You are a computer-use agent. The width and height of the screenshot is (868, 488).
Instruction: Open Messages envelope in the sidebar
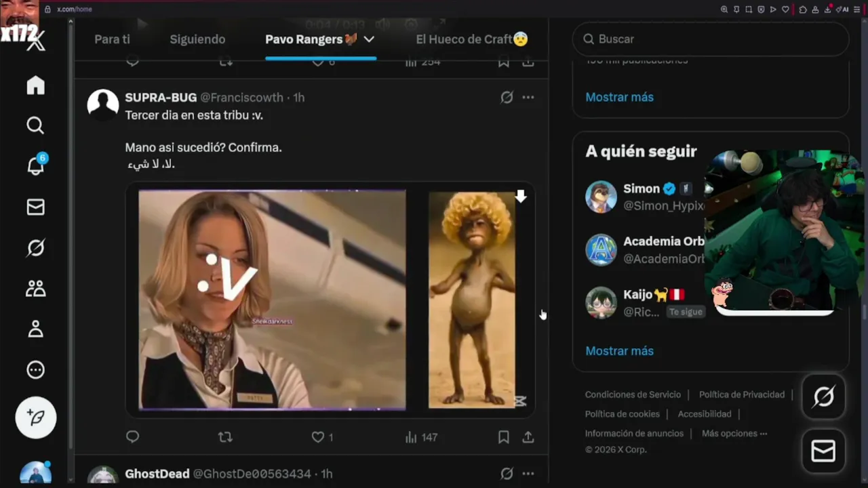click(x=35, y=207)
